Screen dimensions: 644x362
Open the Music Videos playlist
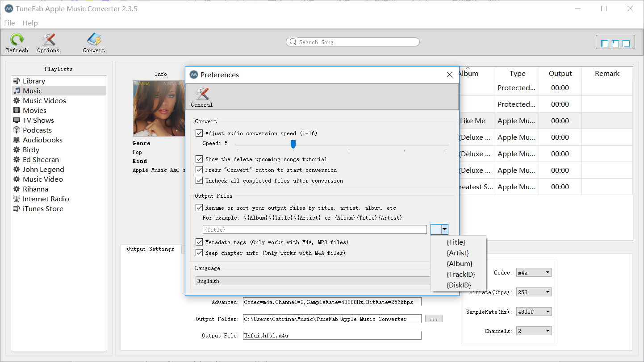(59, 100)
